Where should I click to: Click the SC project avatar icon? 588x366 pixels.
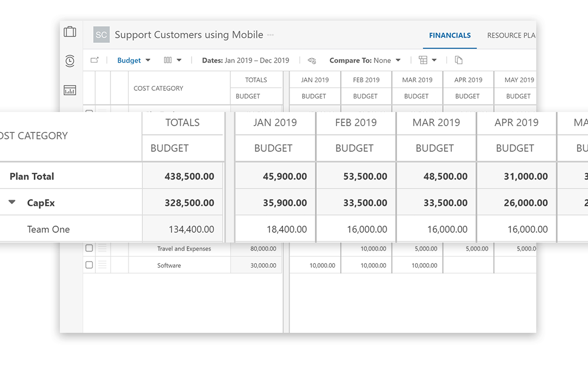[101, 35]
